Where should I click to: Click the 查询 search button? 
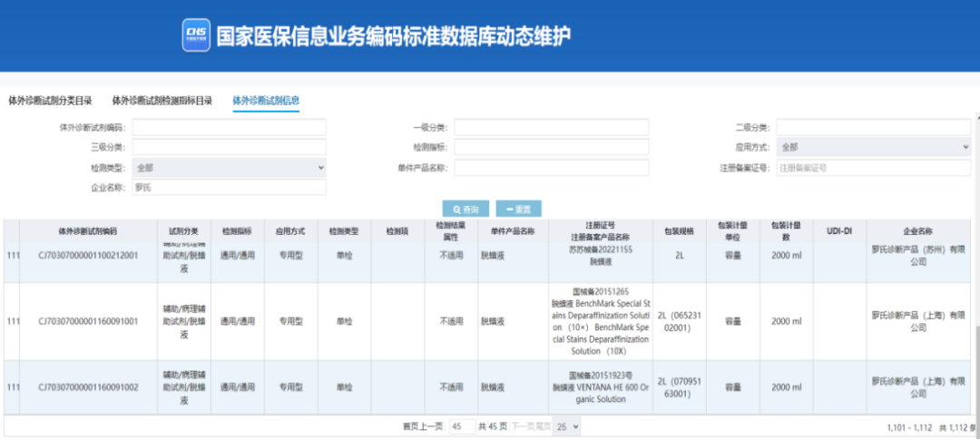pos(466,209)
